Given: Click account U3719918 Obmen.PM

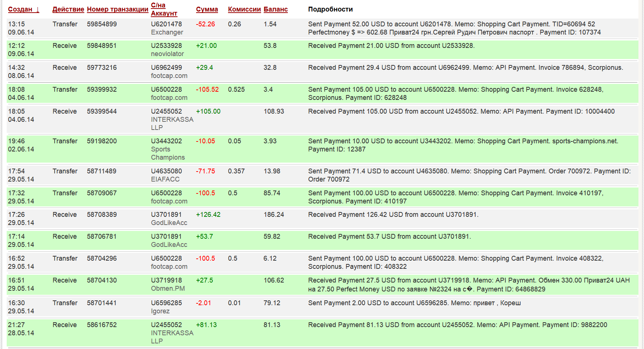Looking at the screenshot, I should pos(168,284).
